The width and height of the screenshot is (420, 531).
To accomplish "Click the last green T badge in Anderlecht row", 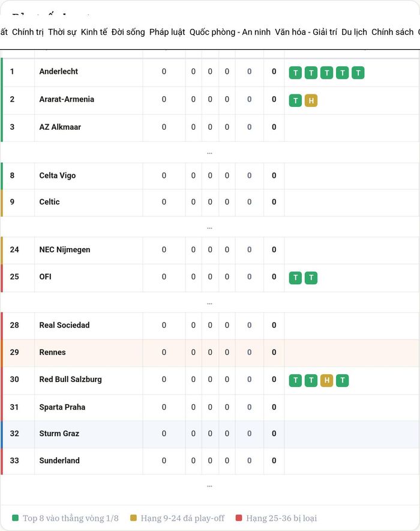I will pyautogui.click(x=358, y=73).
